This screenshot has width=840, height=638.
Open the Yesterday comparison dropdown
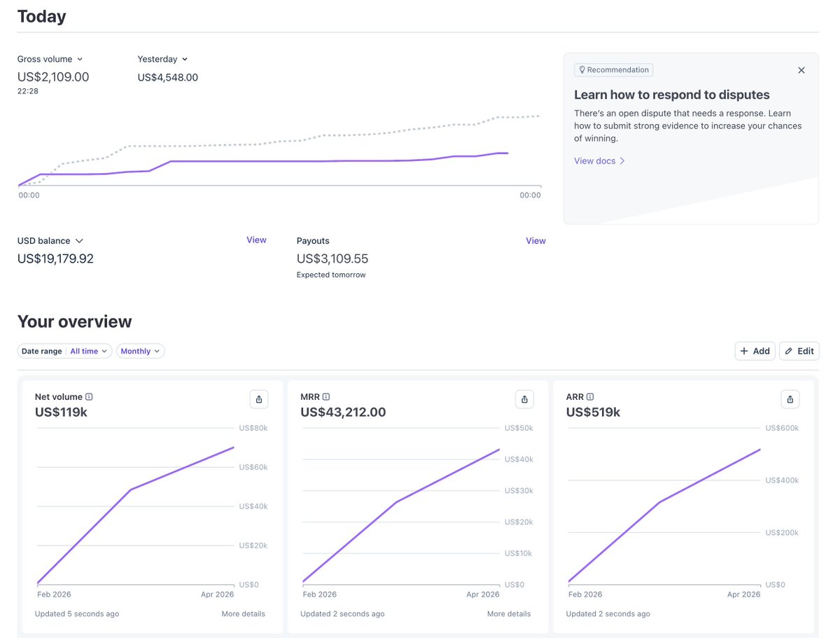pyautogui.click(x=163, y=60)
